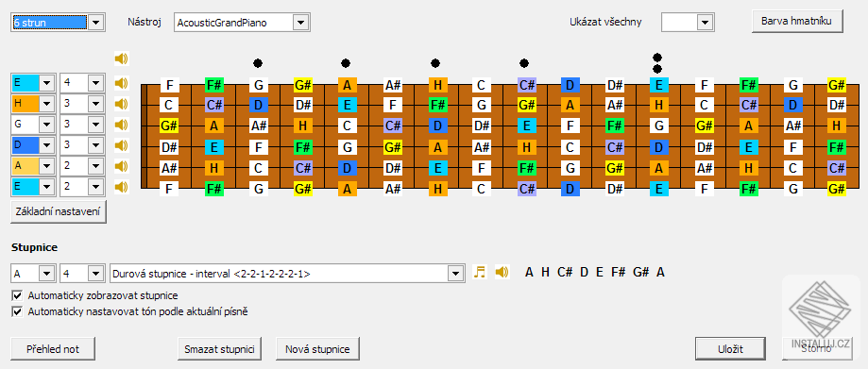Click the F# note on the H string
The width and height of the screenshot is (868, 369).
point(437,105)
